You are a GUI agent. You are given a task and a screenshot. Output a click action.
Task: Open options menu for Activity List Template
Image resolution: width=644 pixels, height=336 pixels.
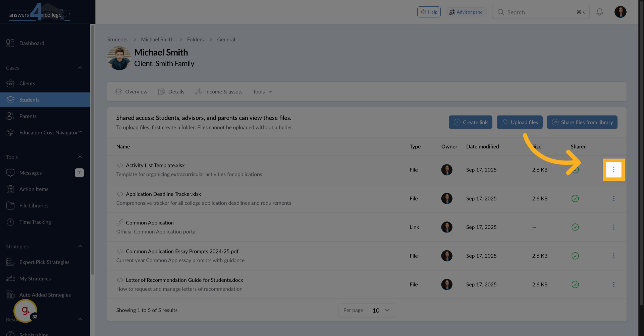[613, 170]
